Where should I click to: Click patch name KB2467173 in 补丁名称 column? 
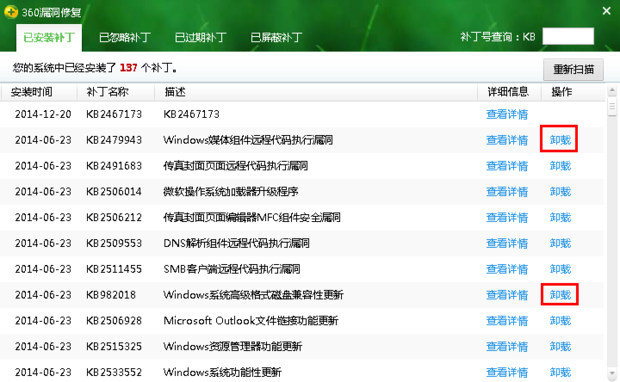[x=114, y=114]
